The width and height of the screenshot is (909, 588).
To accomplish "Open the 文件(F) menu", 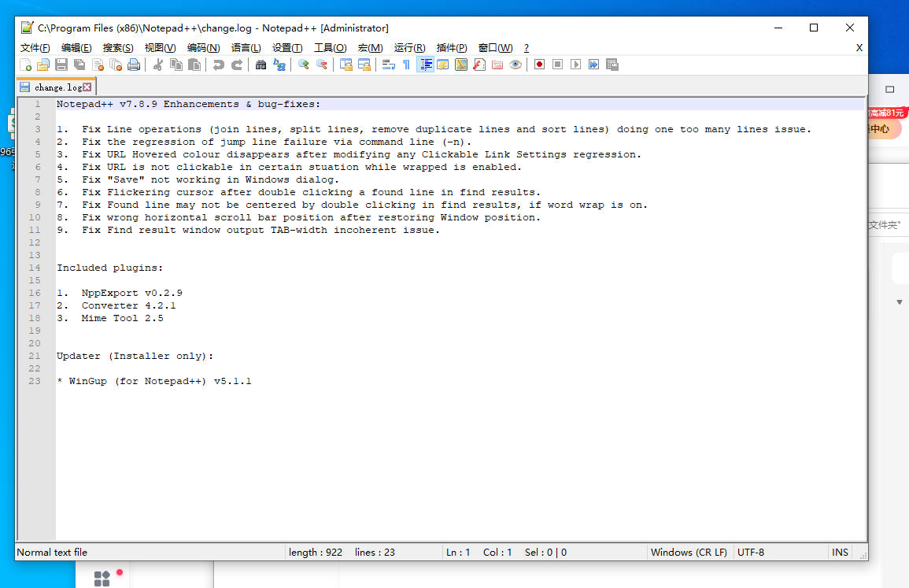I will pyautogui.click(x=35, y=47).
